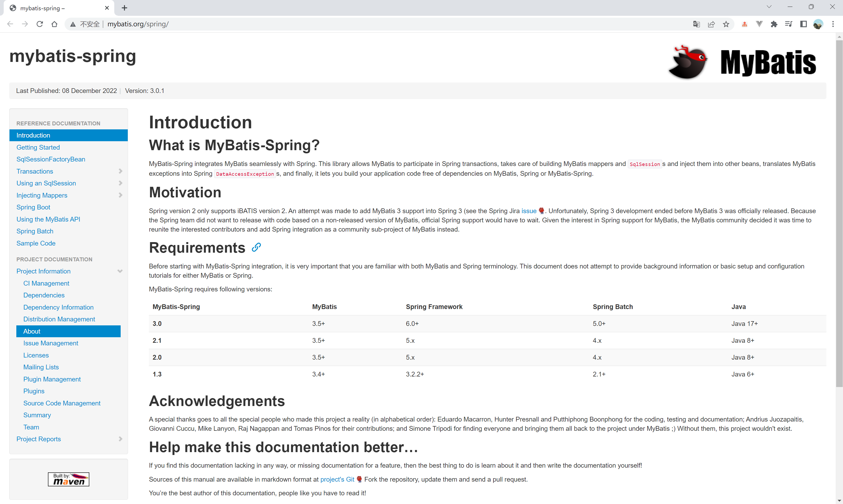Collapse the Project Information section

(120, 271)
